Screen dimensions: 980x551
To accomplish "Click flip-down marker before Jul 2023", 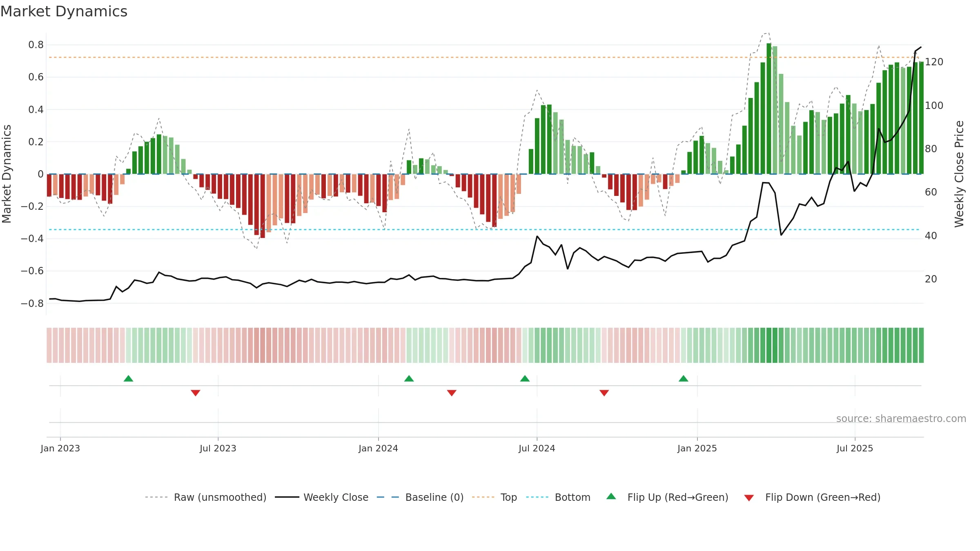I will pos(196,393).
